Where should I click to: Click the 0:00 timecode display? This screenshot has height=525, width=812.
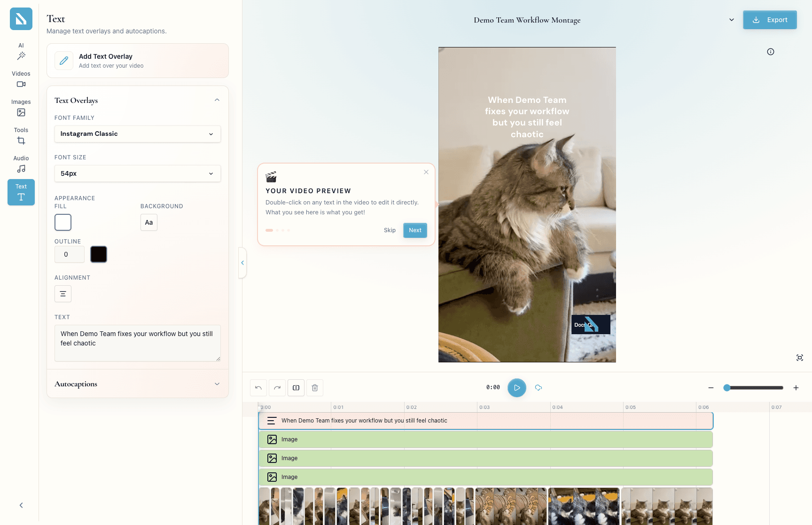coord(493,387)
